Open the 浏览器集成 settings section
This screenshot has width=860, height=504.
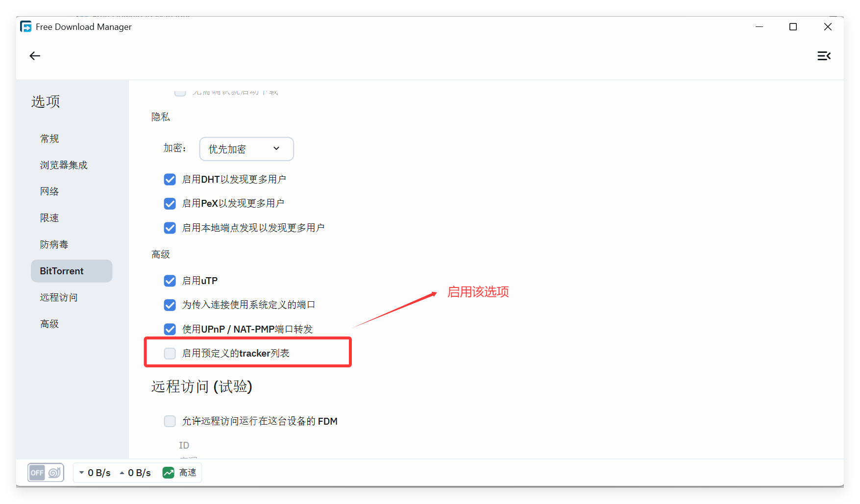click(64, 165)
